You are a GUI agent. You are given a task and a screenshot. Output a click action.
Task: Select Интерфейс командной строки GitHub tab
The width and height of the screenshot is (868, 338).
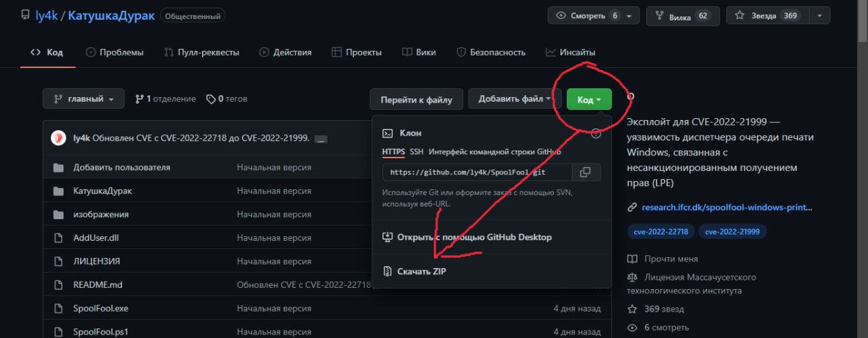(494, 152)
